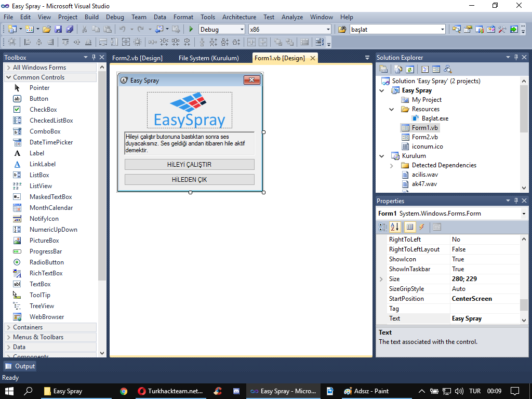This screenshot has height=399, width=532.
Task: Select Başlat.exe in Resources folder
Action: tap(435, 118)
